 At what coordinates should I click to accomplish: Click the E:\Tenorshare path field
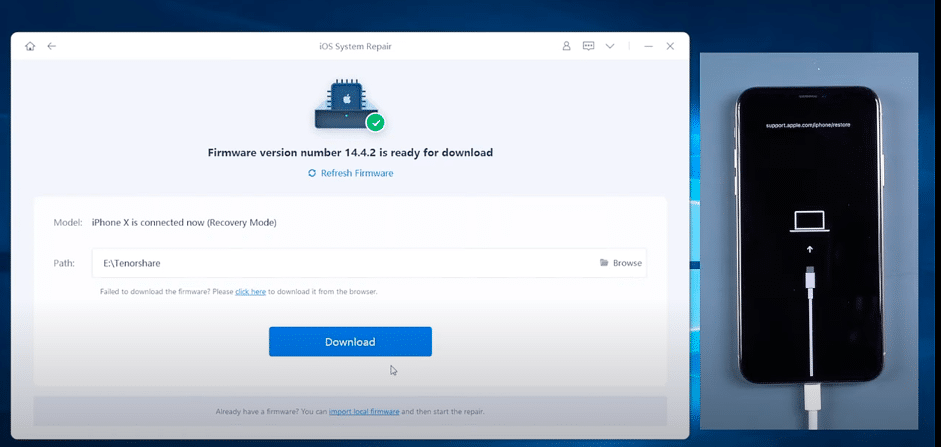coord(340,263)
